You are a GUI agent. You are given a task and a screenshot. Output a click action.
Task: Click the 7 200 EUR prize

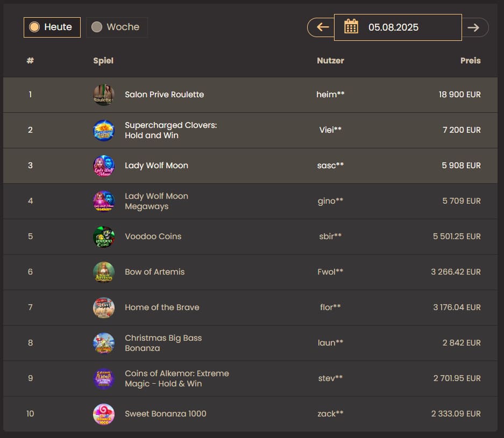click(462, 130)
